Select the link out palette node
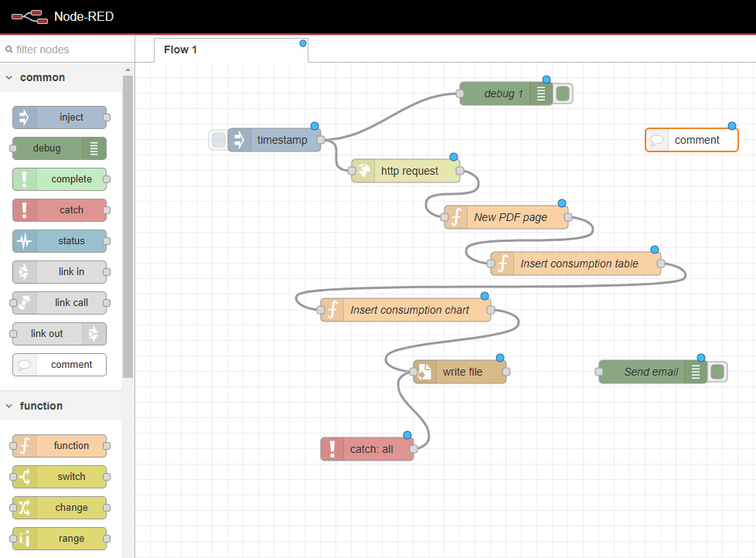756x558 pixels. (x=60, y=333)
